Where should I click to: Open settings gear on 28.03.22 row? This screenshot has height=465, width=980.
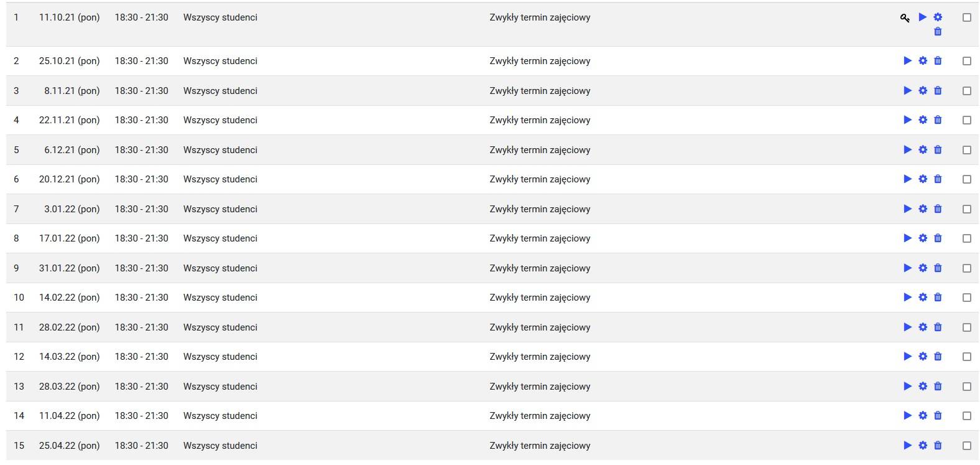[923, 387]
